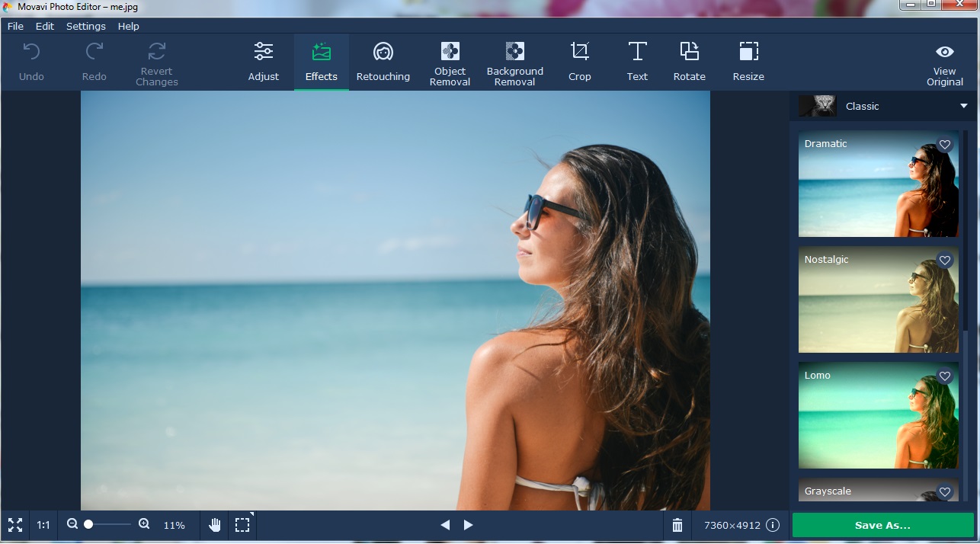Open the Settings menu
Viewport: 980px width, 544px height.
coord(86,26)
